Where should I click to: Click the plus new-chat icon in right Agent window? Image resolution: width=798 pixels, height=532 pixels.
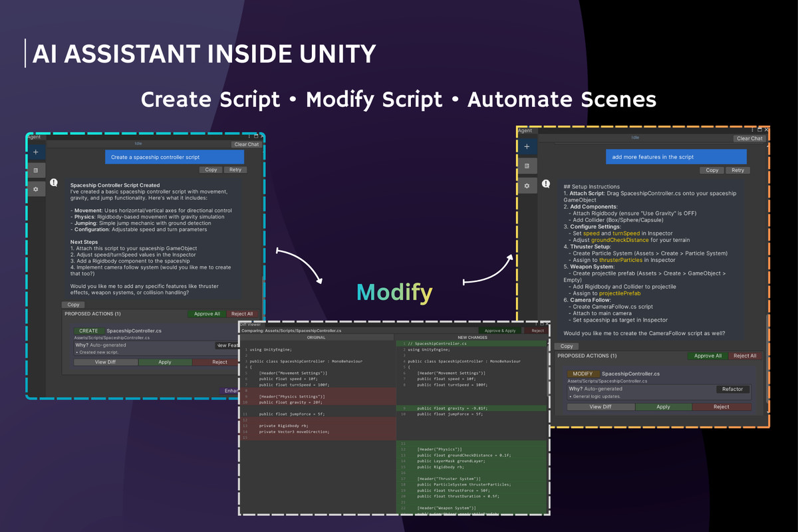(527, 146)
